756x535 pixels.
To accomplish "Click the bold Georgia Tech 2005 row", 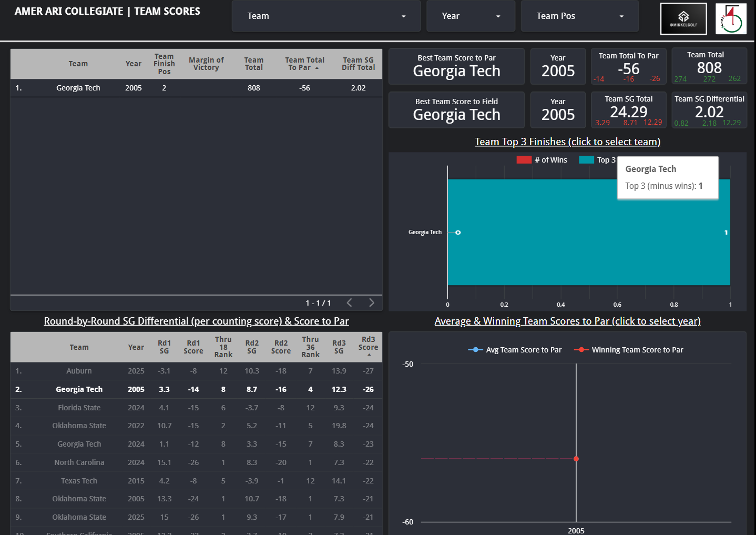I will 196,389.
